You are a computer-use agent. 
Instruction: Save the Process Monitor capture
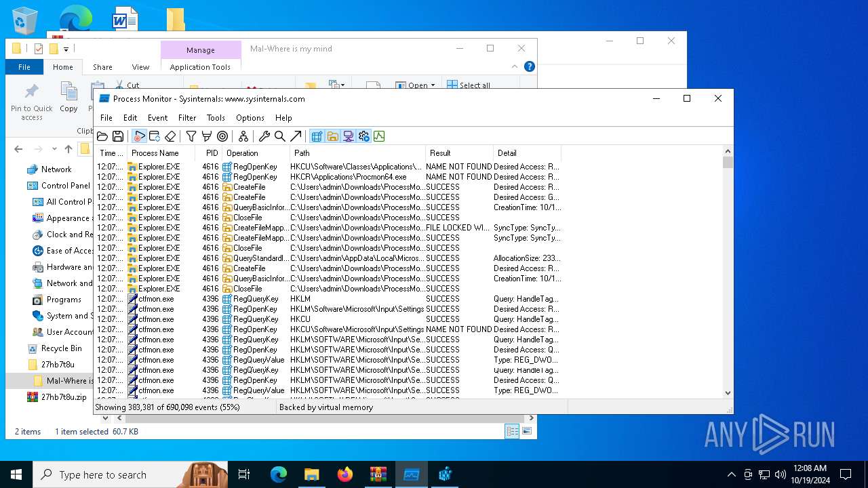(118, 136)
